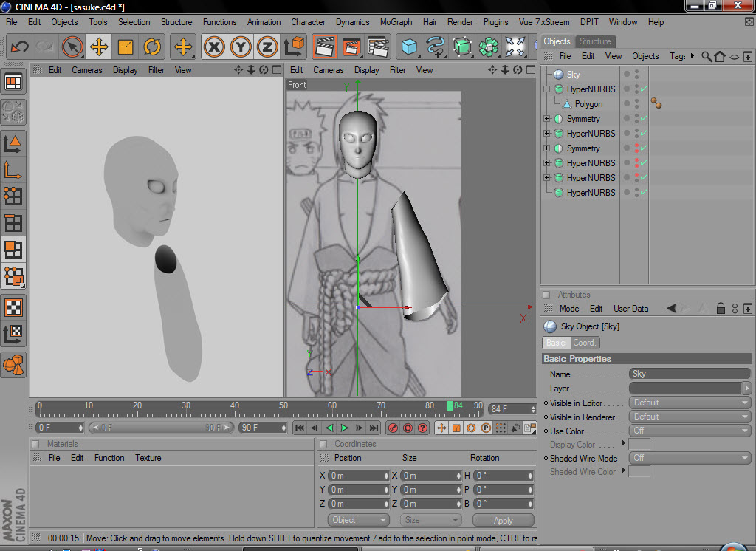Switch to Edges mode
This screenshot has width=756, height=551.
[x=13, y=223]
